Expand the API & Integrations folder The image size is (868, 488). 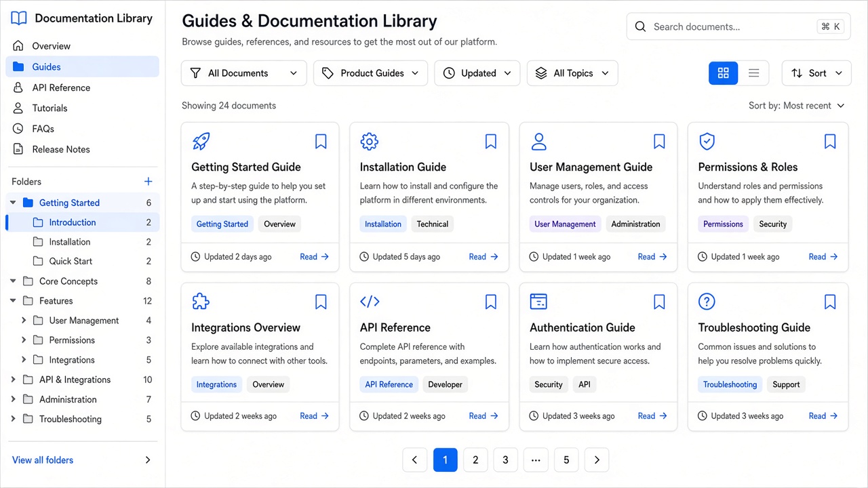click(x=14, y=380)
